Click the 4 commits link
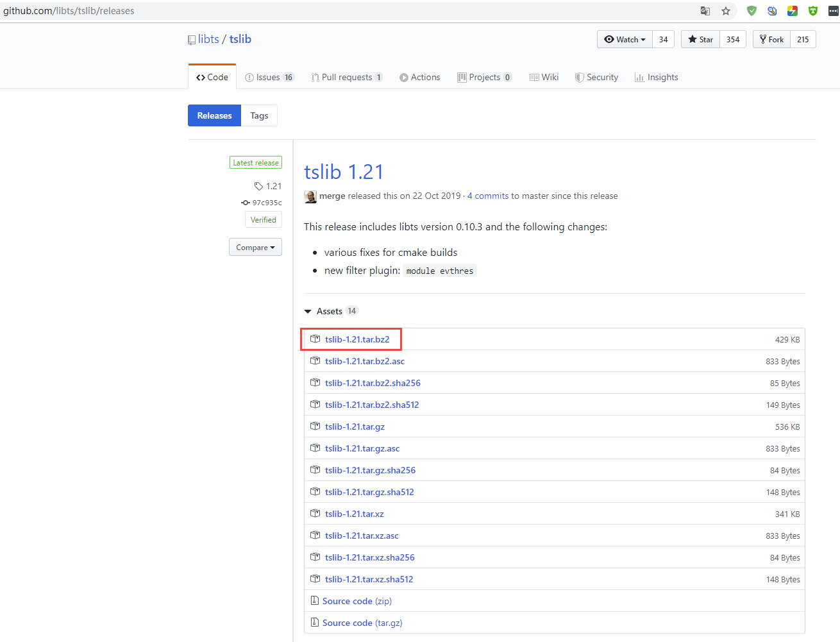 (488, 196)
